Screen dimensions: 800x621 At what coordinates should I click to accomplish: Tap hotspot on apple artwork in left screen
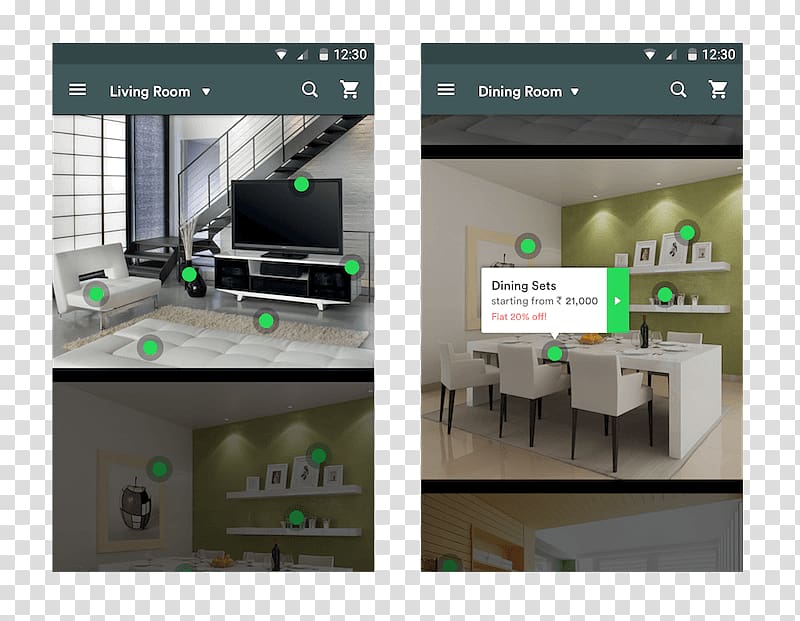click(x=160, y=469)
